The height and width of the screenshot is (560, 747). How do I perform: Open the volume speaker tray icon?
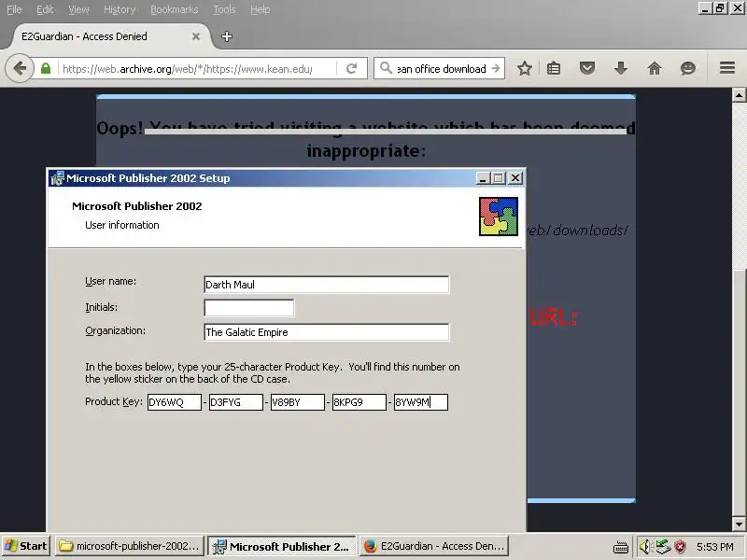[645, 546]
